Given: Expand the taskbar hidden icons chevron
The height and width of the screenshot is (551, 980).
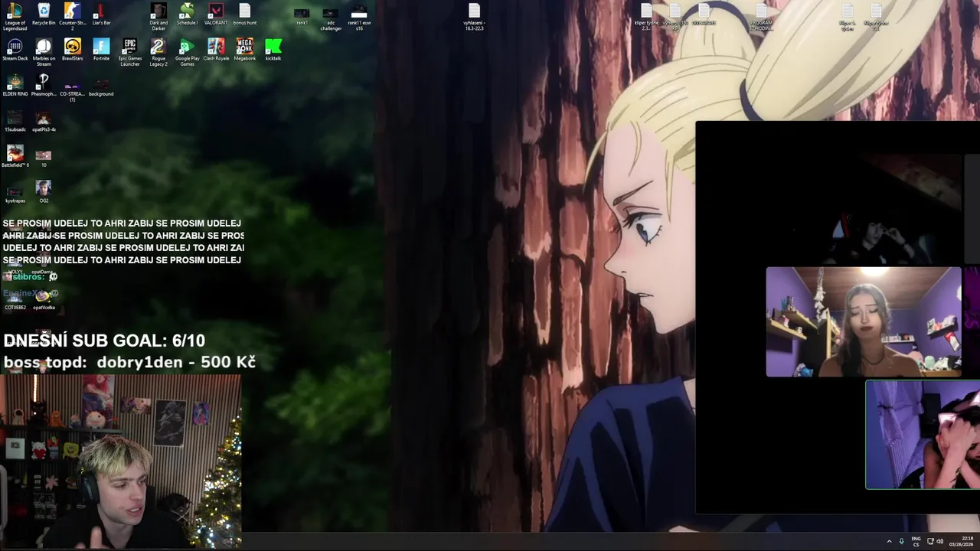Looking at the screenshot, I should coord(889,541).
